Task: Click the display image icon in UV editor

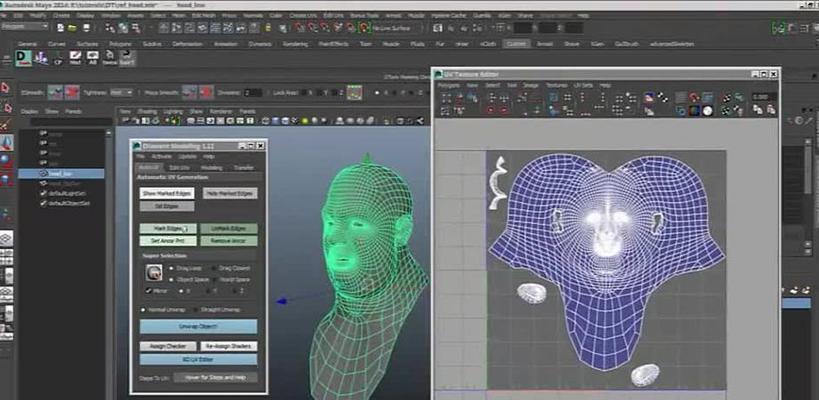Action: [649, 98]
